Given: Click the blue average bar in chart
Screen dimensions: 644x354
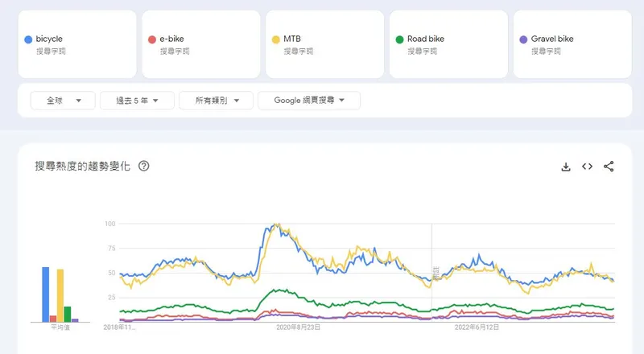Looking at the screenshot, I should [46, 294].
